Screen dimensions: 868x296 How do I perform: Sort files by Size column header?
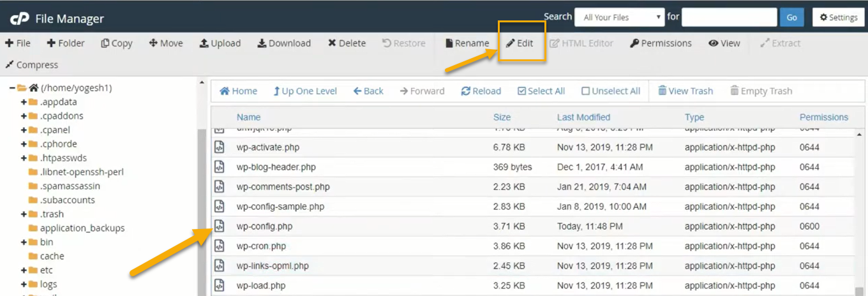click(x=502, y=117)
